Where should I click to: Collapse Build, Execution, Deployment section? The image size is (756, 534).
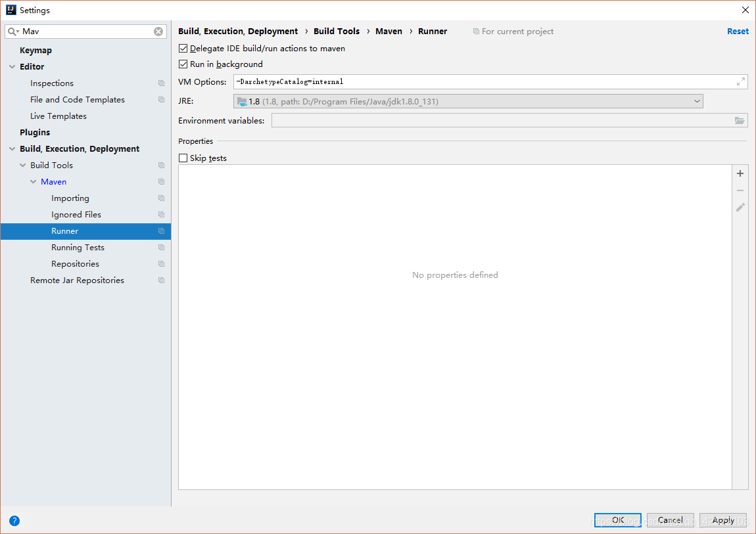[12, 149]
